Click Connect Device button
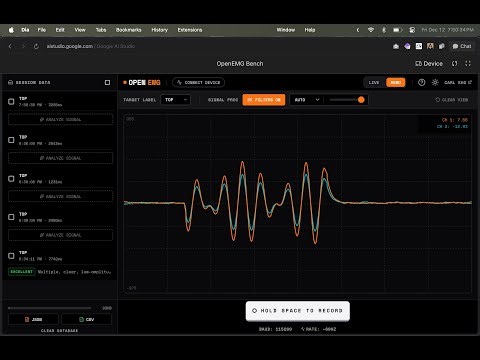Screen dimensions: 480x360 pos(198,82)
